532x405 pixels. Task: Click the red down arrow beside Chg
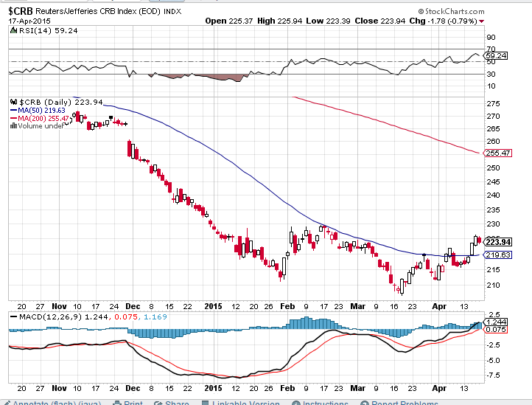pos(482,21)
